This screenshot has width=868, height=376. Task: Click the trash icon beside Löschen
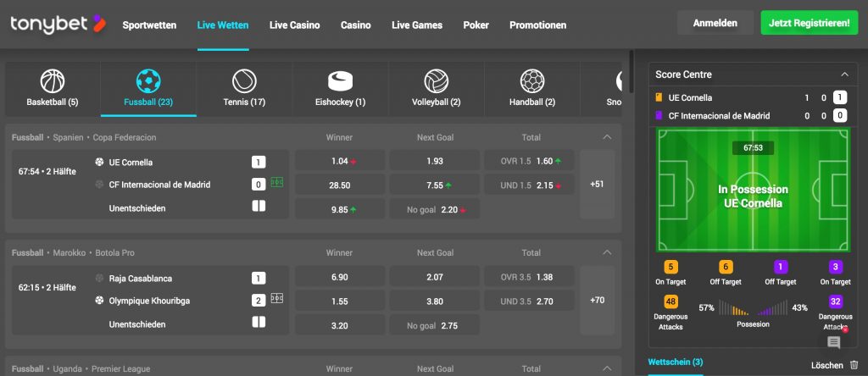click(x=854, y=365)
